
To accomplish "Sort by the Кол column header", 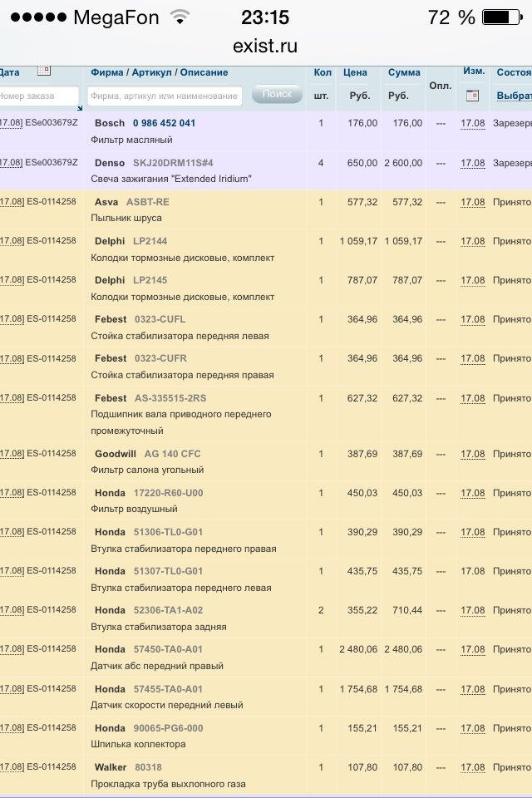I will pos(322,72).
